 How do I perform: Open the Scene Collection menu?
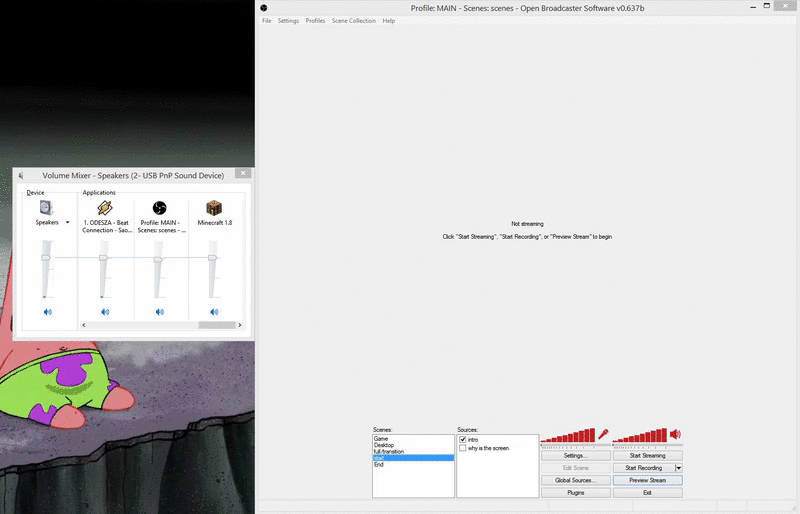click(x=354, y=21)
